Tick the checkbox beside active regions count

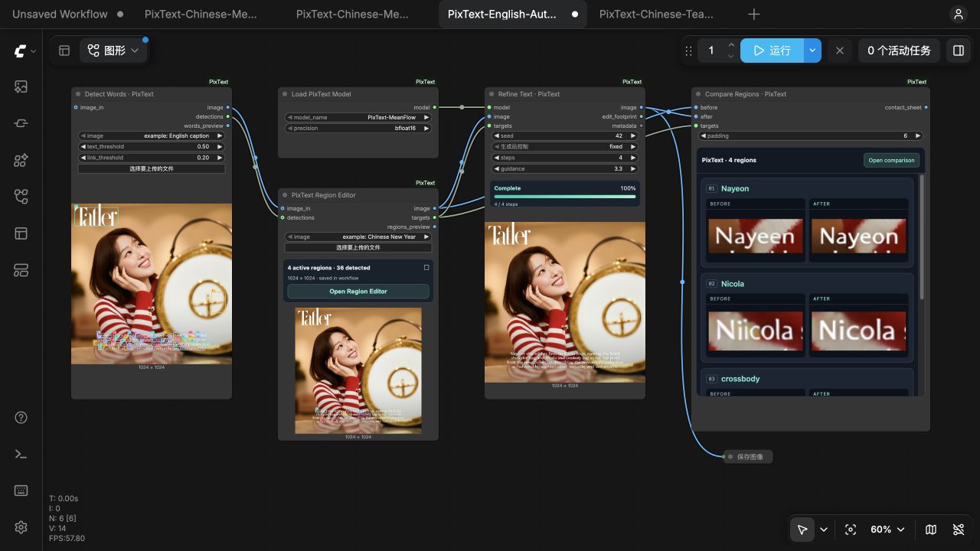426,268
